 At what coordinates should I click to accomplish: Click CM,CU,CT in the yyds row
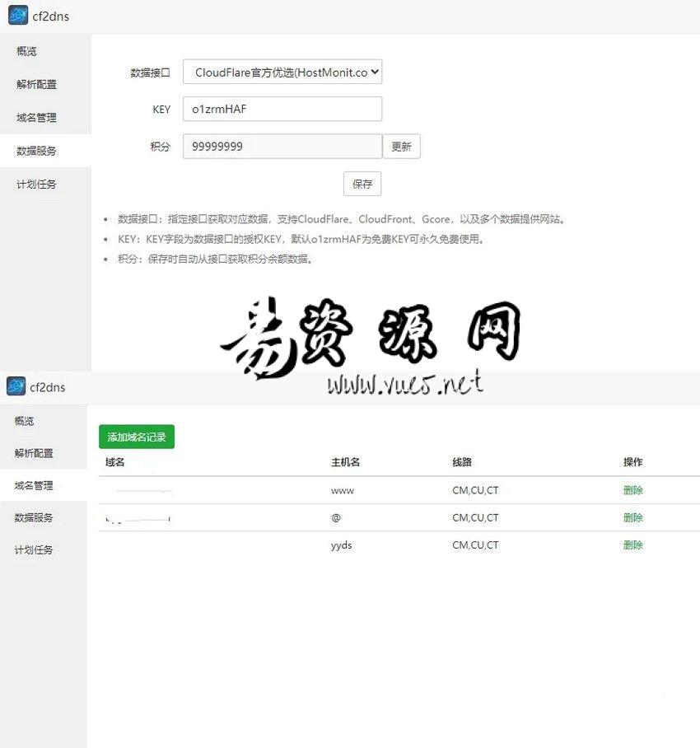coord(475,545)
